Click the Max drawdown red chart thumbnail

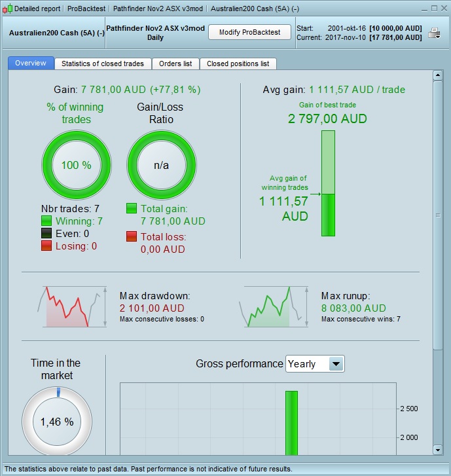click(72, 306)
